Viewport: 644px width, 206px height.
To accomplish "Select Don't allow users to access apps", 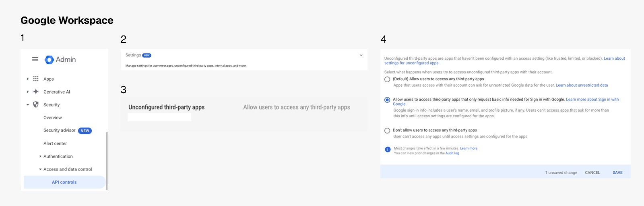I will 387,131.
